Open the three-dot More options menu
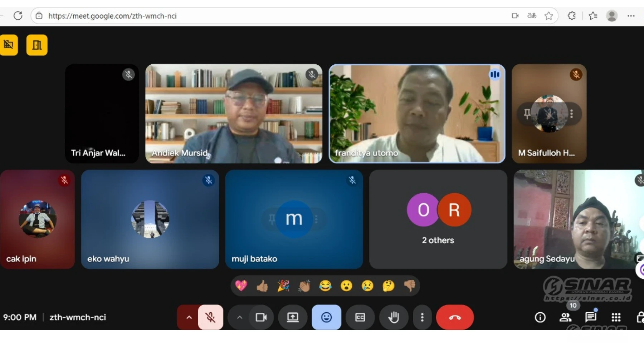The height and width of the screenshot is (362, 644). click(422, 317)
